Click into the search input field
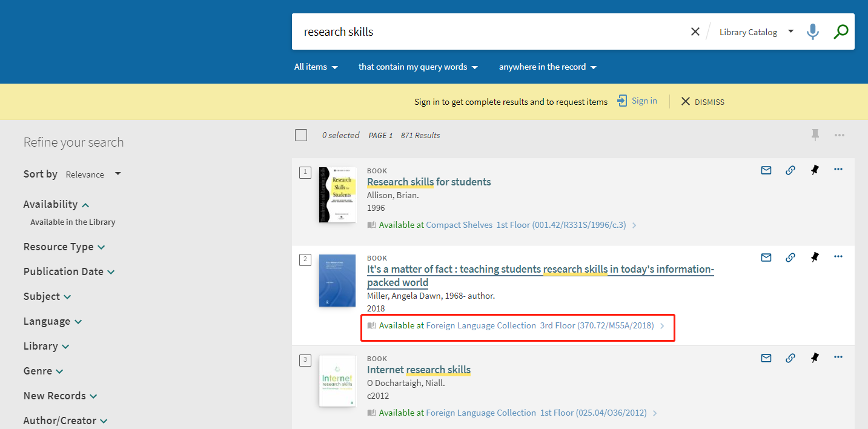Viewport: 868px width, 429px height. 485,32
